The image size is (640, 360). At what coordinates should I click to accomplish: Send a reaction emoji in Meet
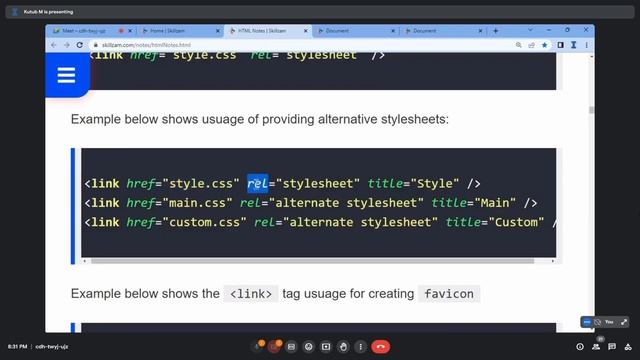pyautogui.click(x=309, y=347)
